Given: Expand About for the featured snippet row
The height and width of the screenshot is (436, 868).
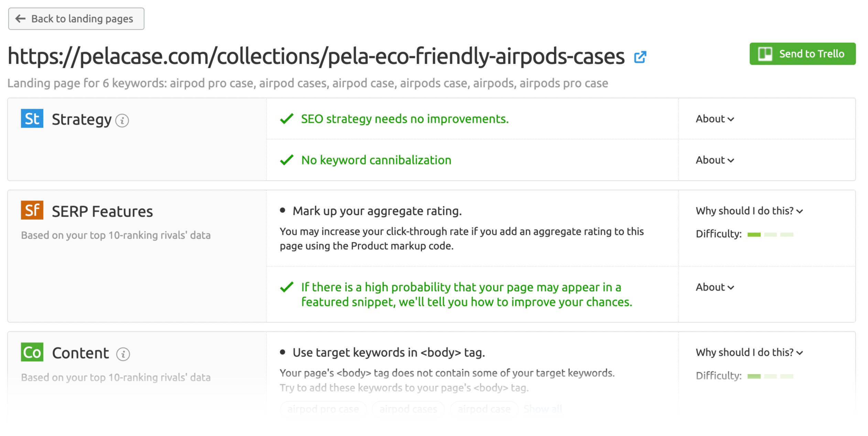Looking at the screenshot, I should 715,287.
